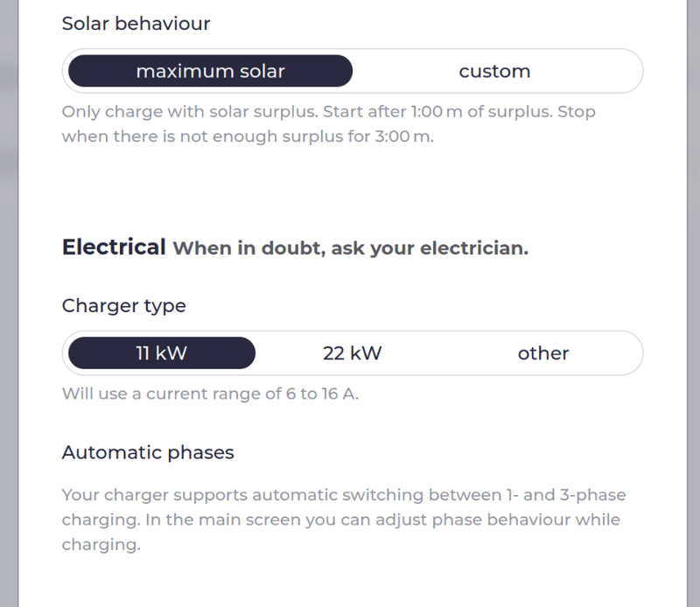Click the "Electrical" section heading

point(114,248)
